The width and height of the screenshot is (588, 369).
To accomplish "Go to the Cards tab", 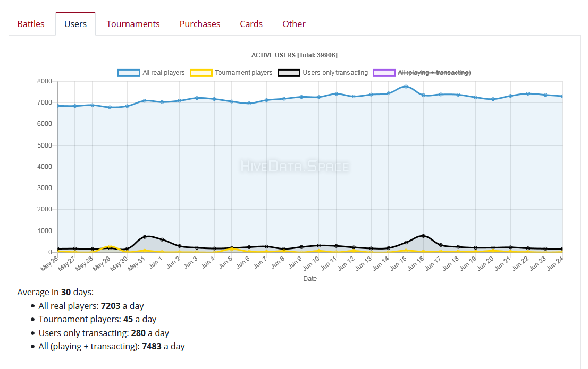I will [251, 24].
